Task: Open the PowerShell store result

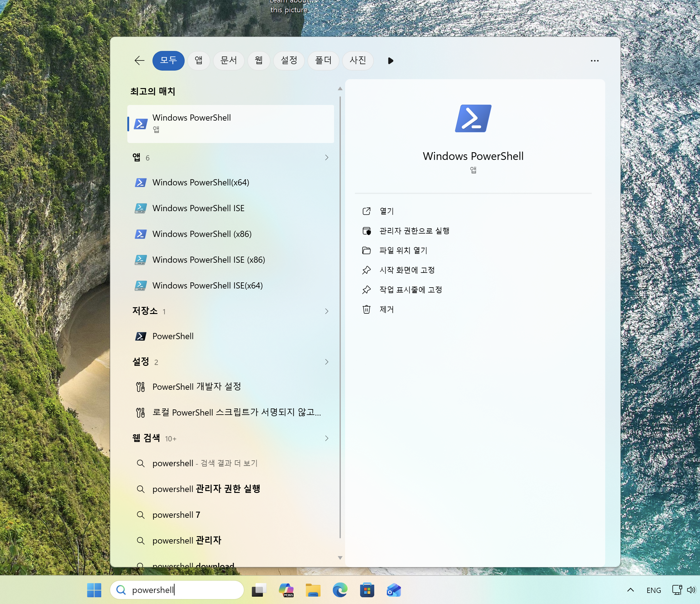Action: (x=231, y=336)
